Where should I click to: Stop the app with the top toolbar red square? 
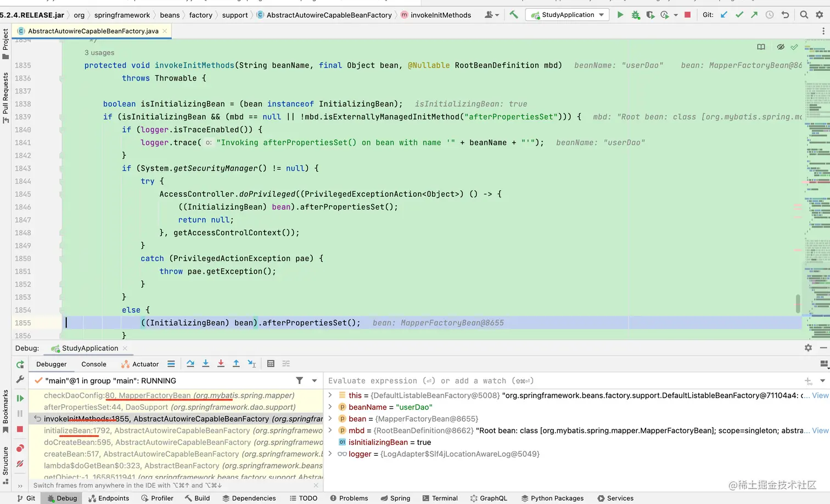click(x=688, y=15)
